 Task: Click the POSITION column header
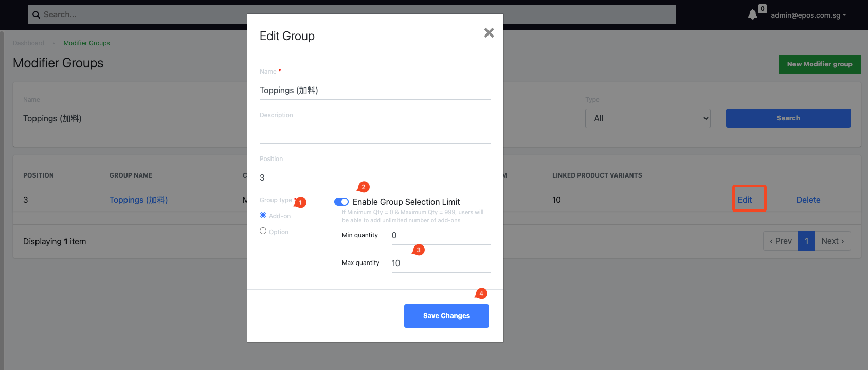[x=39, y=175]
